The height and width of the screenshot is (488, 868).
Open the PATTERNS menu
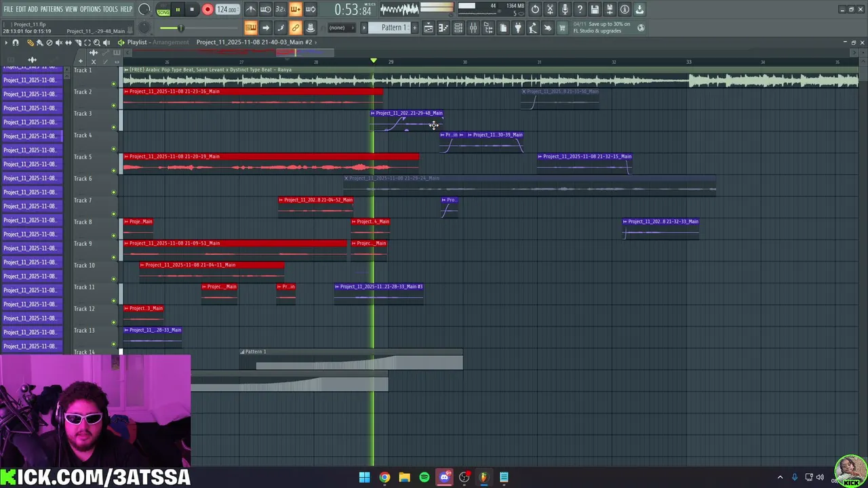[52, 9]
